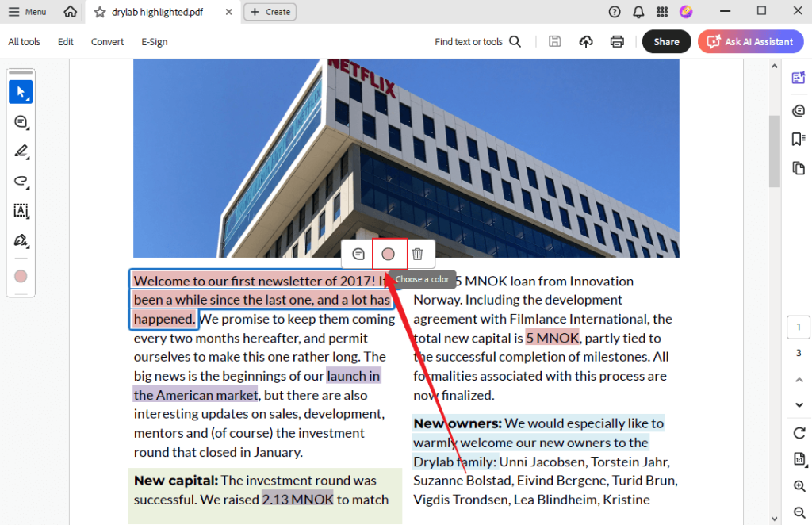
Task: Select the highlighter tool in the left toolbar
Action: coord(21,151)
